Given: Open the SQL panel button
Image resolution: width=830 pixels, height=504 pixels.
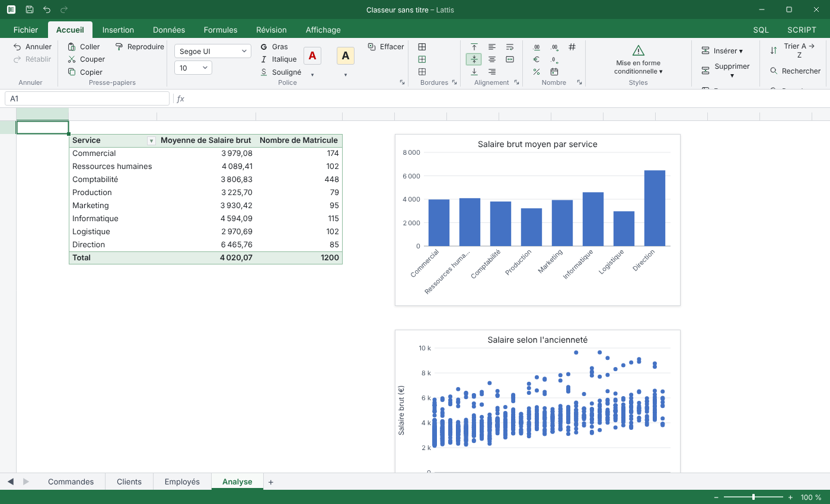Looking at the screenshot, I should coord(761,30).
